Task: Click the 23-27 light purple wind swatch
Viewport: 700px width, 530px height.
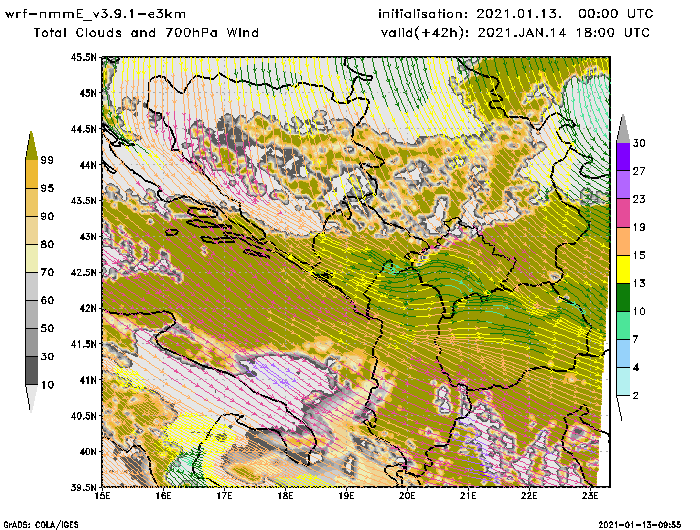Action: coord(623,184)
